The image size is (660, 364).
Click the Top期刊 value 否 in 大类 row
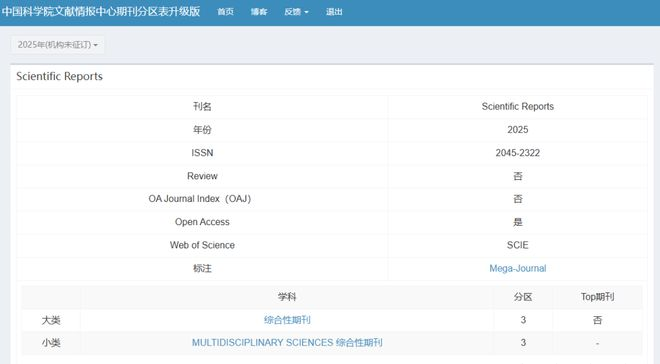coord(597,320)
